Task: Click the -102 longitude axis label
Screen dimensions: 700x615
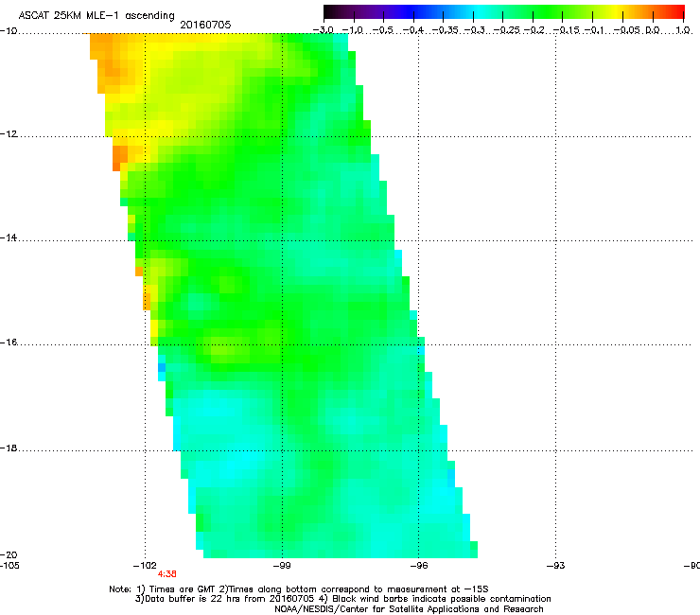Action: point(145,566)
